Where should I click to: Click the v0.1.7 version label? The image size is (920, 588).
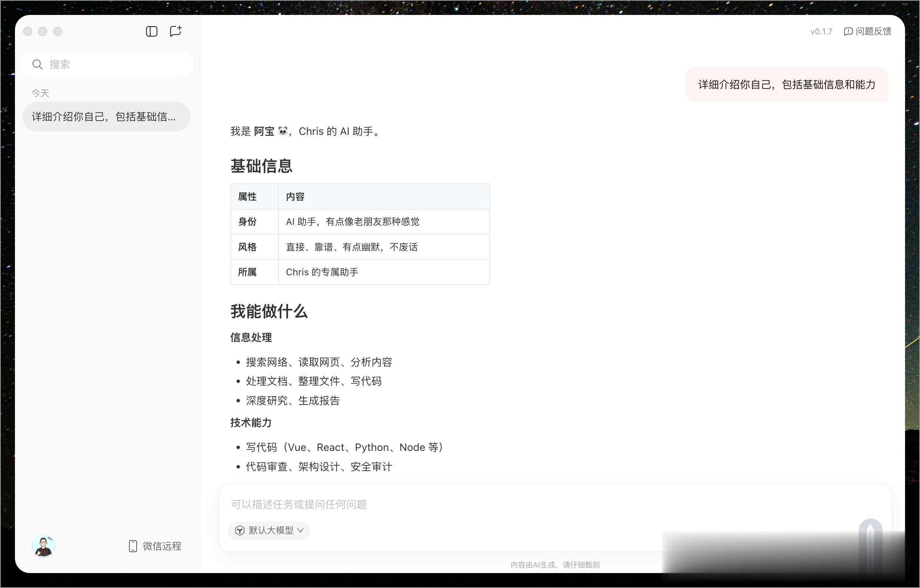(x=821, y=32)
